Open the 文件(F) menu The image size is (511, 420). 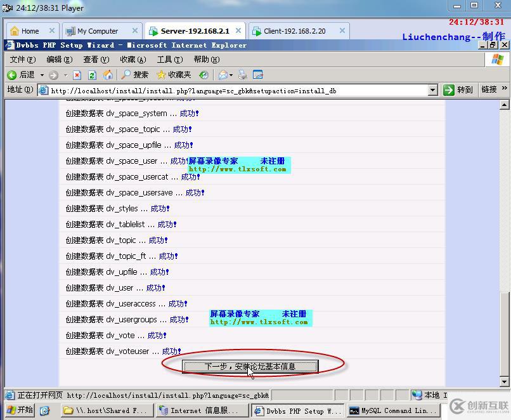tap(22, 60)
